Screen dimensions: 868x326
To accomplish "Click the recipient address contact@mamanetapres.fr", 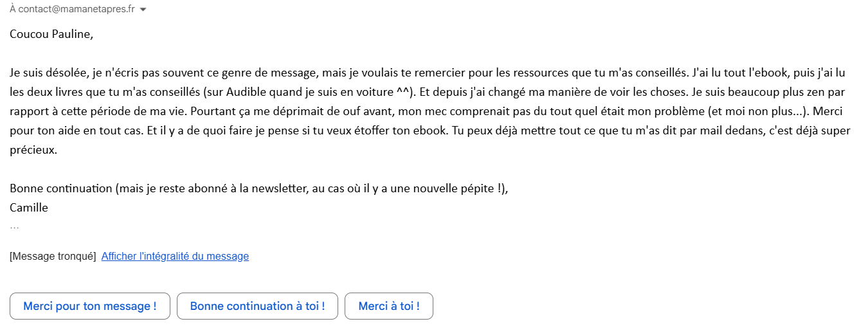I will pyautogui.click(x=77, y=10).
